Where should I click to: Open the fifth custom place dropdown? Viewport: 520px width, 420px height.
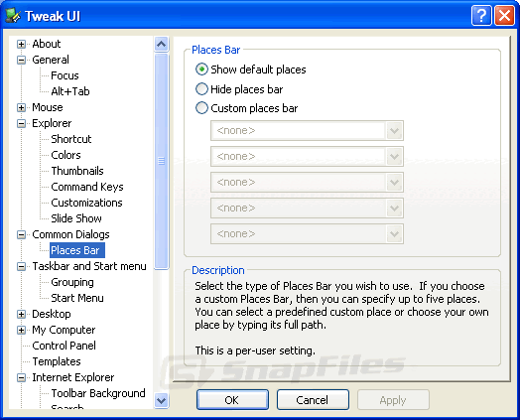394,234
